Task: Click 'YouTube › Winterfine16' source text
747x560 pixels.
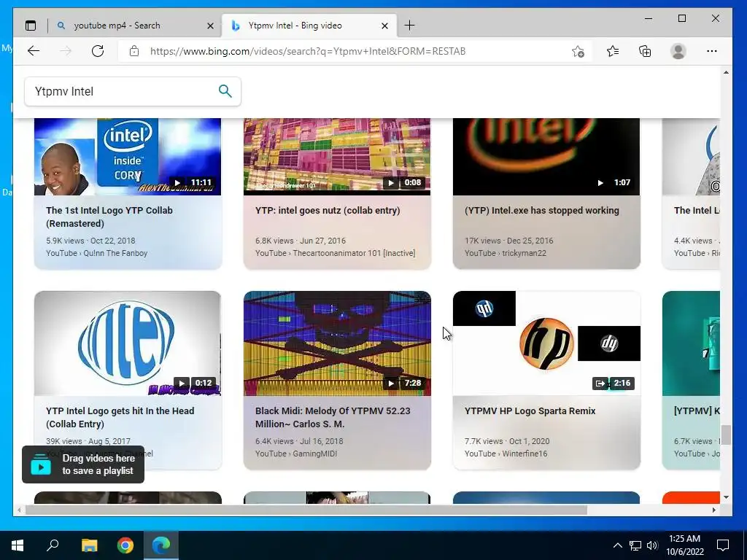Action: (x=506, y=454)
